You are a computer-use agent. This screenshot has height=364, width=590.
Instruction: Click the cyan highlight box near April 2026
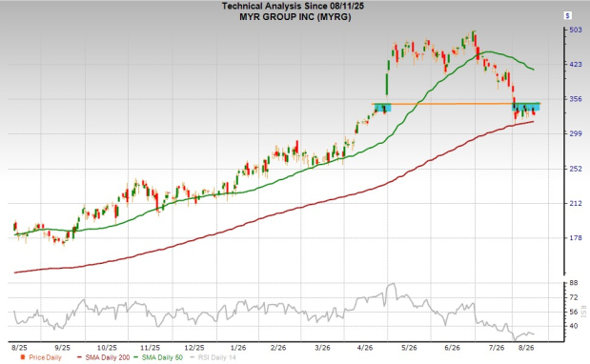click(x=383, y=108)
